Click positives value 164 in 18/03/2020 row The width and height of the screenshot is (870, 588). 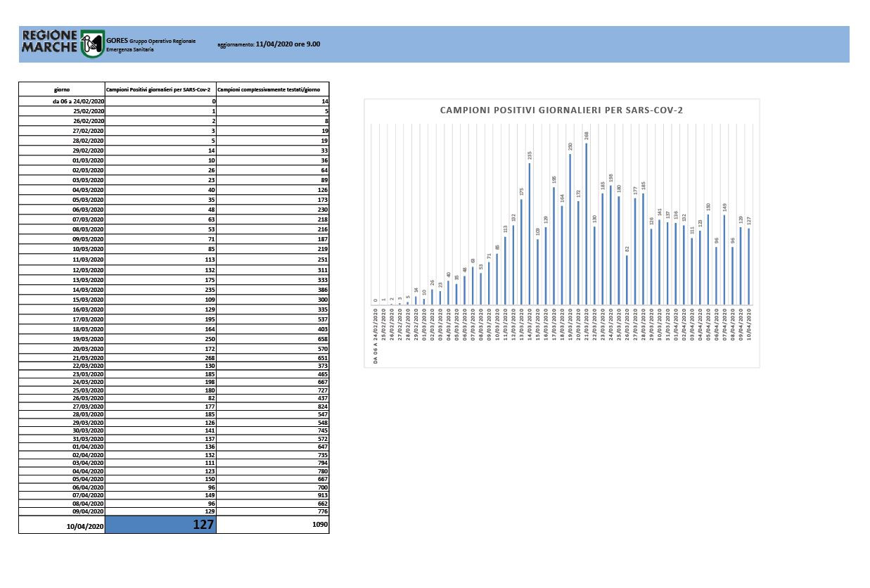[x=160, y=328]
